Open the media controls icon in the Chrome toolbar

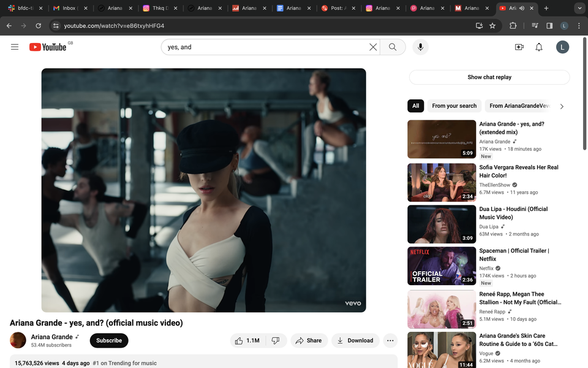click(x=535, y=26)
